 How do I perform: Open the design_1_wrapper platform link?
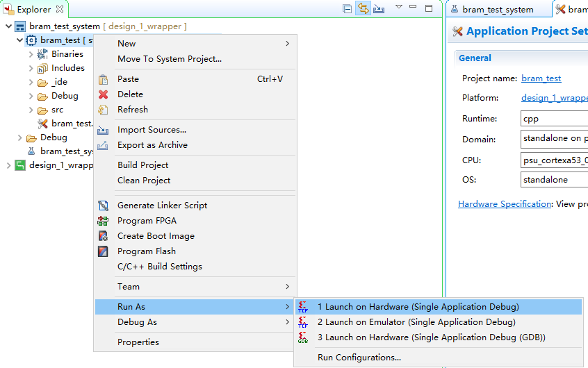[x=555, y=98]
